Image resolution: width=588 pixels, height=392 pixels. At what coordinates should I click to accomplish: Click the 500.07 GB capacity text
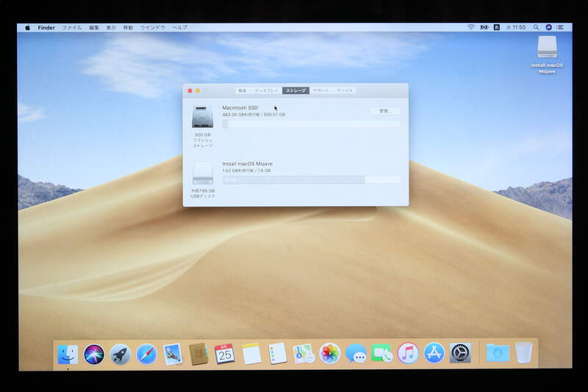coord(274,115)
